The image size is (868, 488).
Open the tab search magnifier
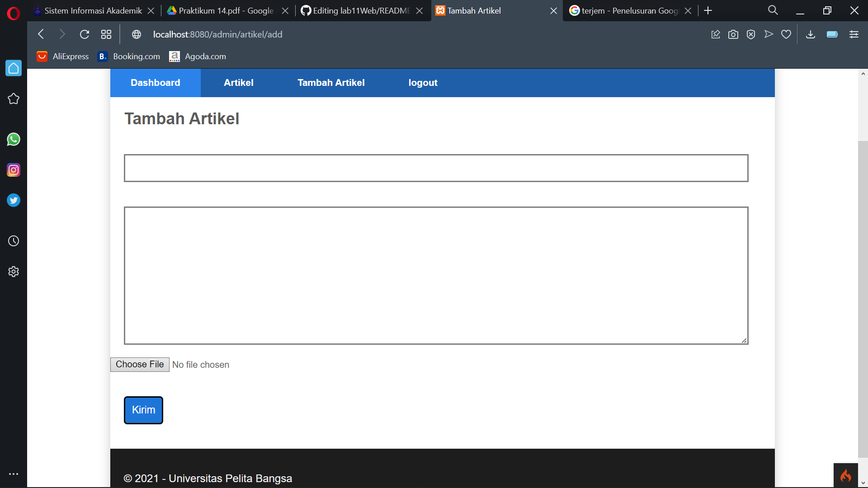[x=773, y=10]
